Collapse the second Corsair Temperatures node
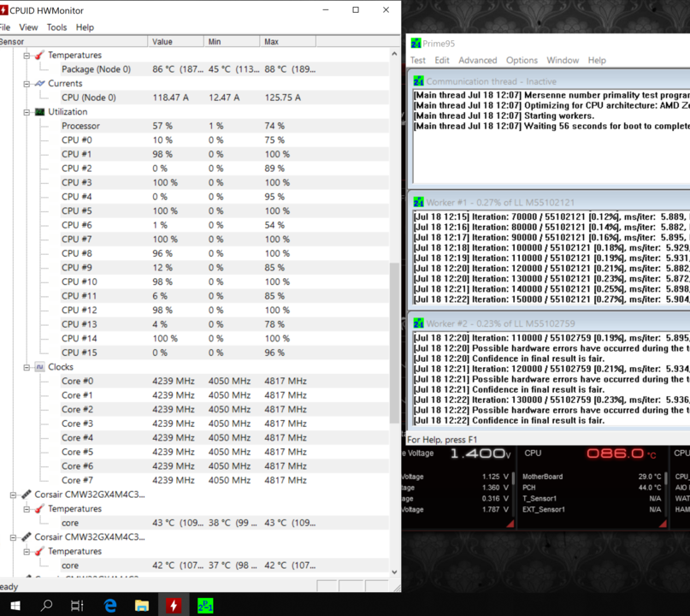 (27, 552)
